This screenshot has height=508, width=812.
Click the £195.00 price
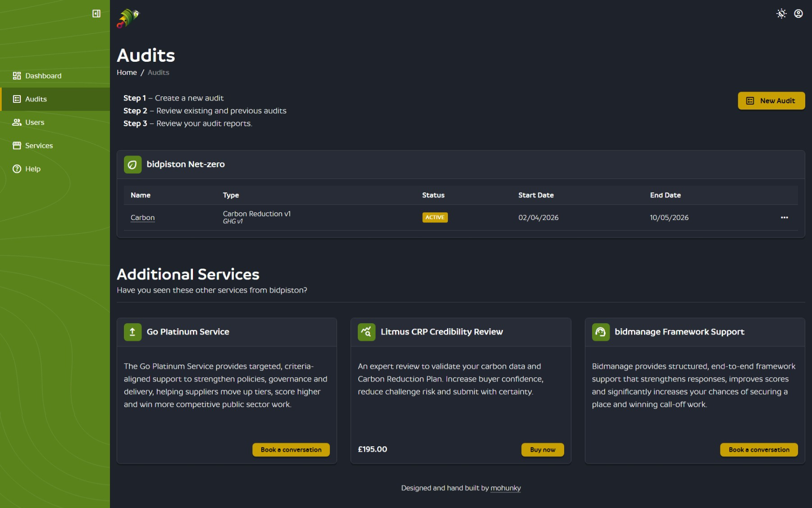373,449
